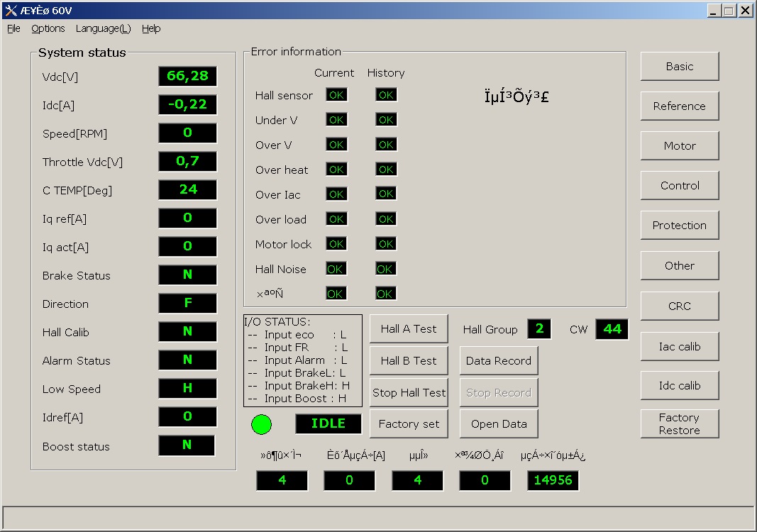Open the Options menu
This screenshot has height=532, width=757.
point(48,28)
